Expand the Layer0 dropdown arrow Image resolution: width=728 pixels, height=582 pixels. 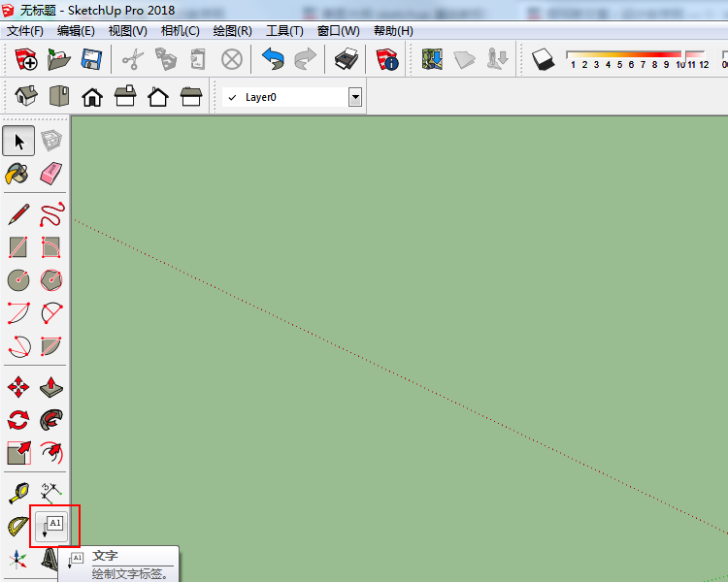[x=355, y=97]
